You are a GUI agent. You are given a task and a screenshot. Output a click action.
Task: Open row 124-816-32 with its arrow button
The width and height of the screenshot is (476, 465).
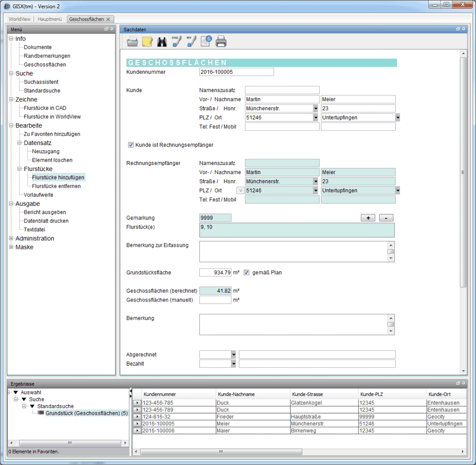(x=137, y=417)
